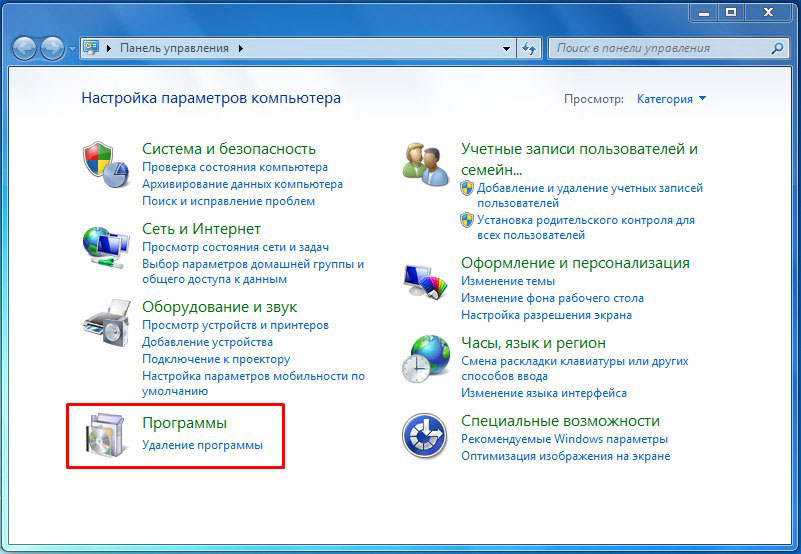Click the Оборудование и звук printer icon
Screen dimensions: 801x554
(x=107, y=324)
